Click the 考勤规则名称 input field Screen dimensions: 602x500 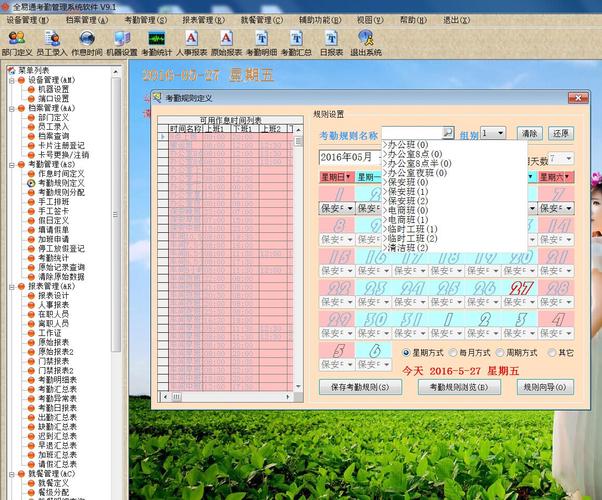(x=412, y=133)
